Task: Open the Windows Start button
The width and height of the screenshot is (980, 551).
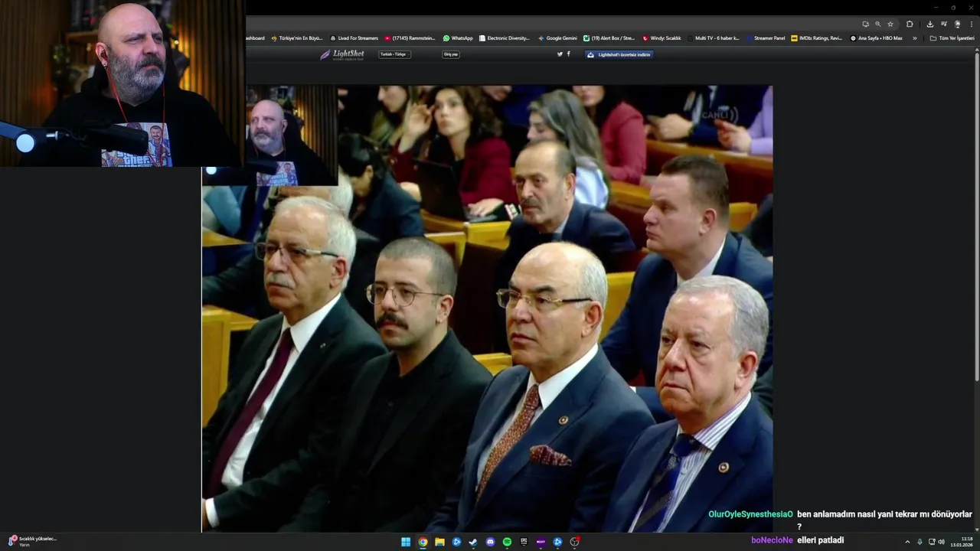Action: [406, 542]
